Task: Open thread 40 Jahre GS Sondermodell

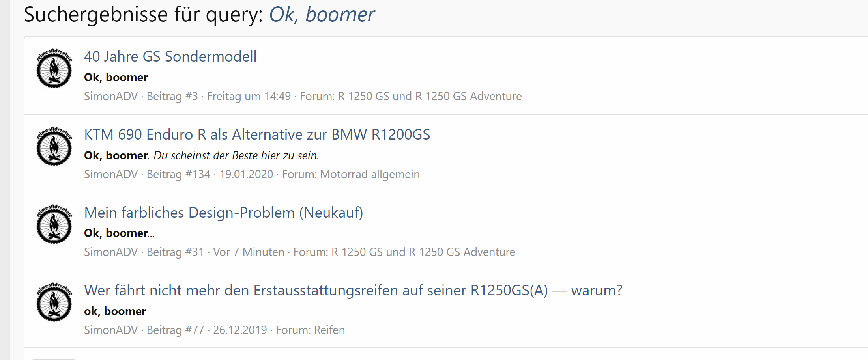Action: [x=170, y=57]
